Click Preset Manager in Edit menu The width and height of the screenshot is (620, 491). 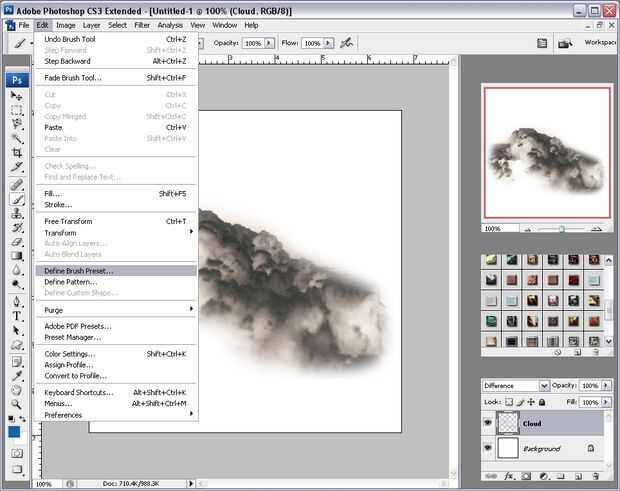(72, 337)
